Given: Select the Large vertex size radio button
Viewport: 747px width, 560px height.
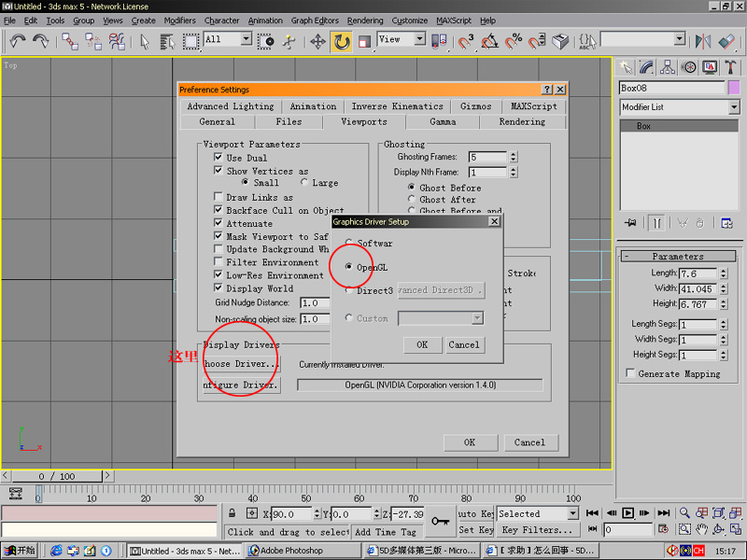Looking at the screenshot, I should coord(304,182).
